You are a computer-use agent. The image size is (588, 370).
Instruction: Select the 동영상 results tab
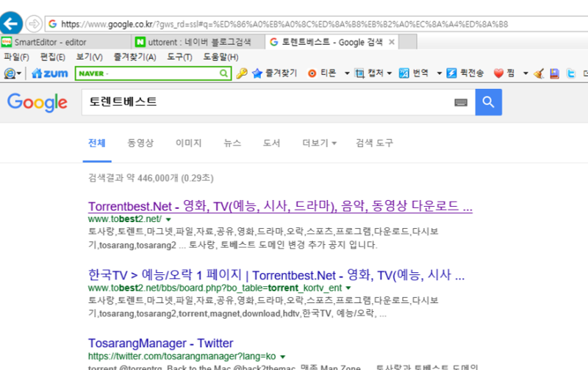click(x=140, y=143)
